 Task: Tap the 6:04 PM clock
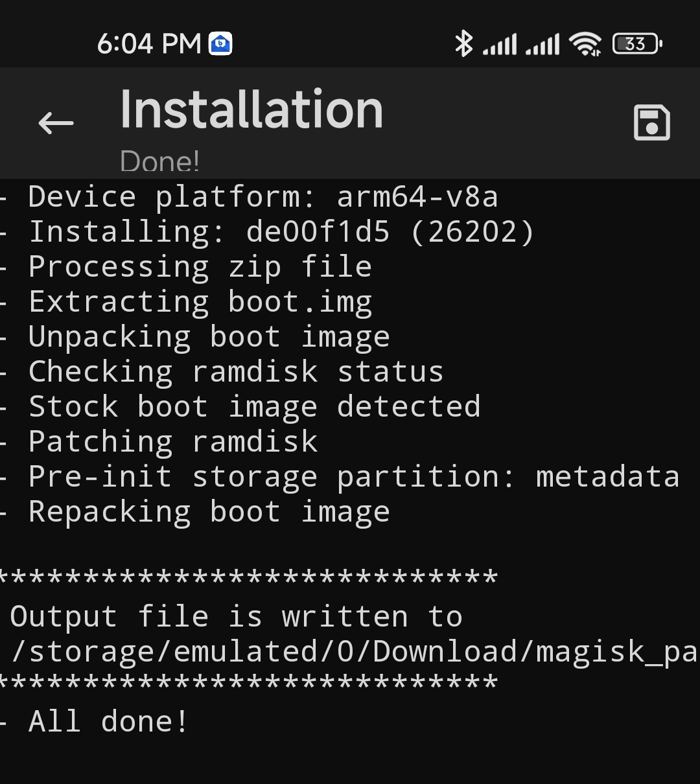coord(149,43)
